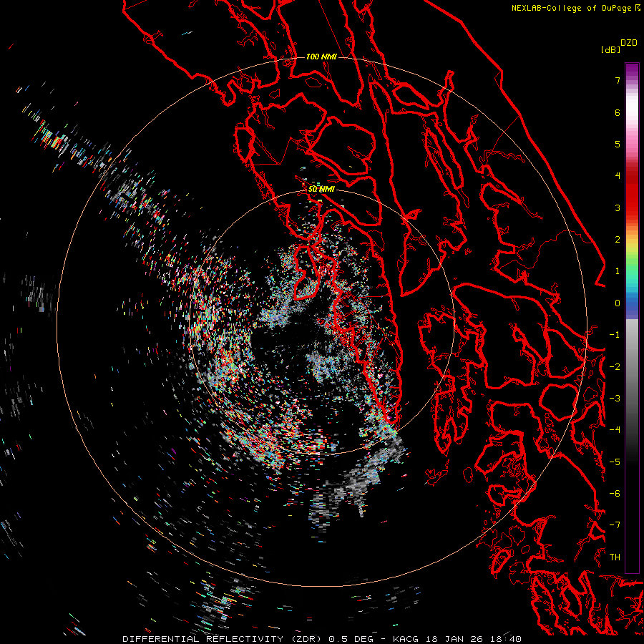Click the -6 dB tick label
This screenshot has width=644, height=644.
click(615, 494)
